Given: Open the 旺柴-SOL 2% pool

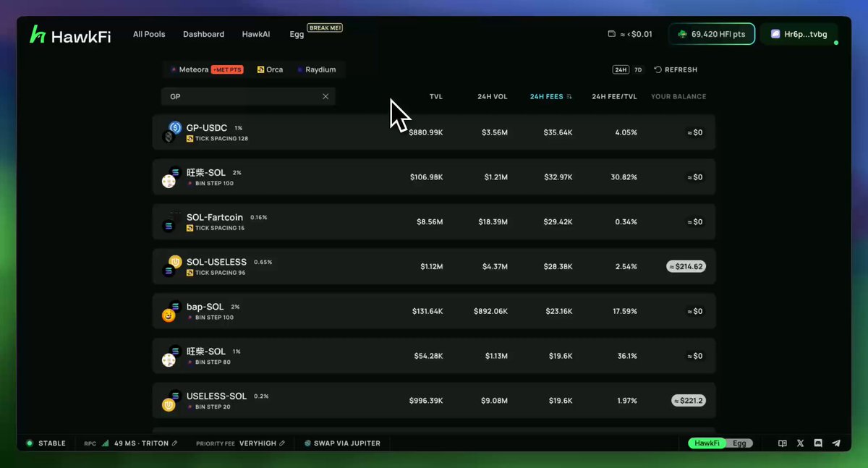Looking at the screenshot, I should pos(434,176).
